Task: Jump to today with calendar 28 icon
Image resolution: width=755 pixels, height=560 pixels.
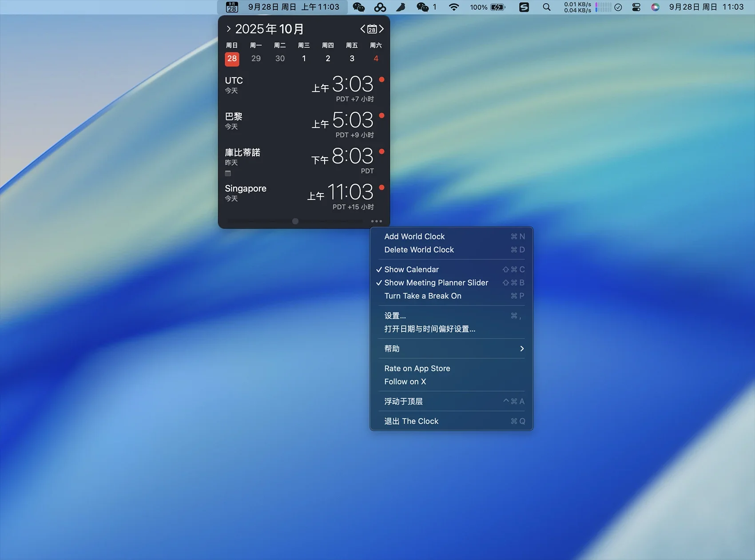Action: click(372, 29)
